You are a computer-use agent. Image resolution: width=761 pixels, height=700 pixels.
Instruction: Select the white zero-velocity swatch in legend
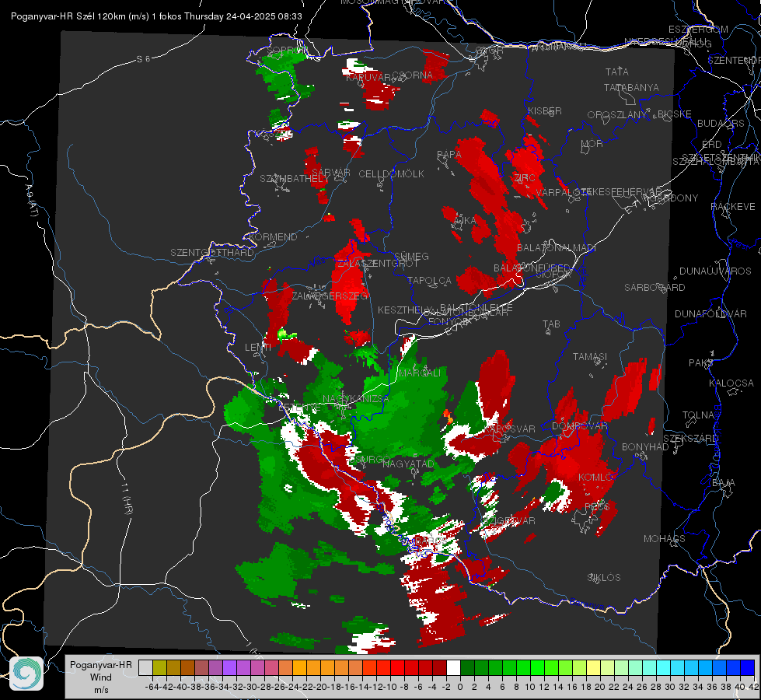[453, 667]
